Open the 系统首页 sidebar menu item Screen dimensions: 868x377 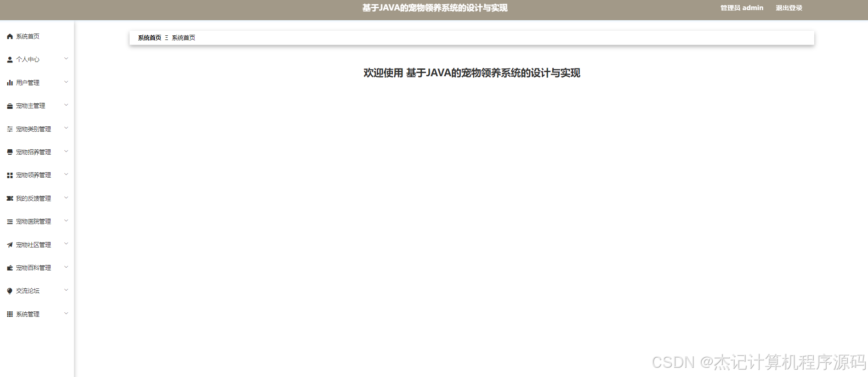[37, 36]
